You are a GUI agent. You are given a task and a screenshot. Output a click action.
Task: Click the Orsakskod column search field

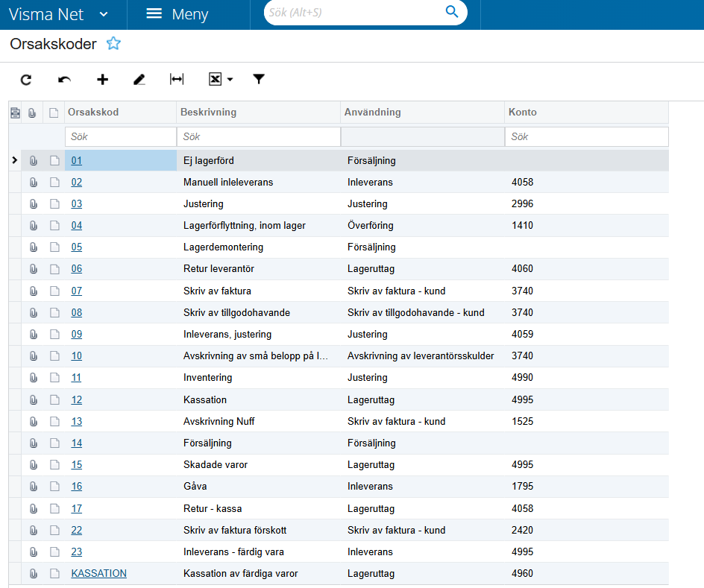(121, 137)
